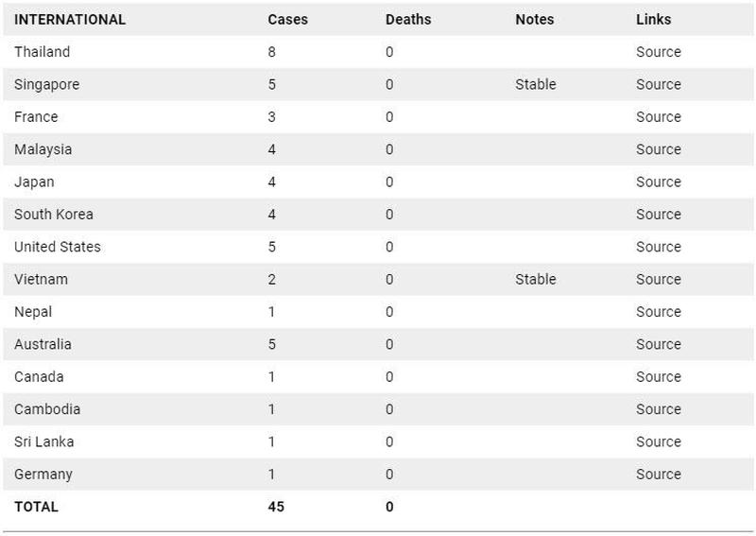Open the Source link for Singapore
Image resolution: width=756 pixels, height=536 pixels.
[658, 84]
